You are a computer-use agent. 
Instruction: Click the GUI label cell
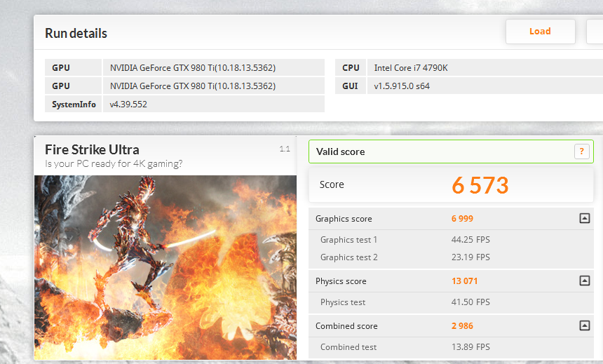tap(351, 86)
